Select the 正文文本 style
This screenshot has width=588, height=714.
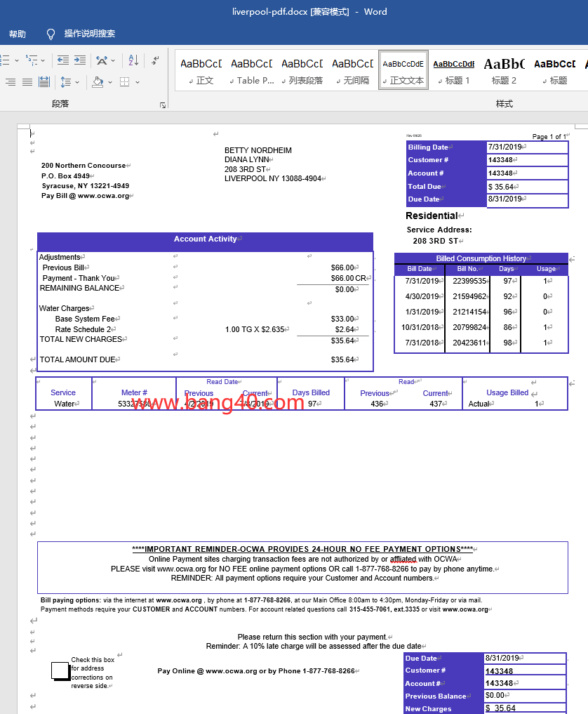[403, 71]
